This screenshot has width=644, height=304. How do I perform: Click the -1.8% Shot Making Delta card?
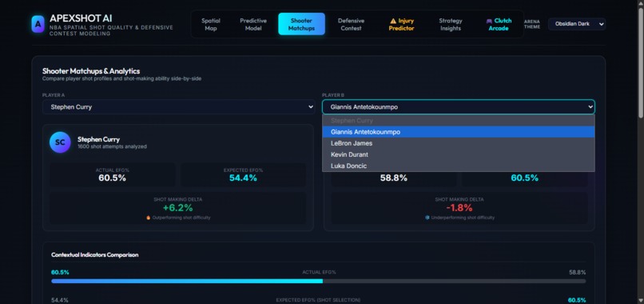(x=459, y=208)
